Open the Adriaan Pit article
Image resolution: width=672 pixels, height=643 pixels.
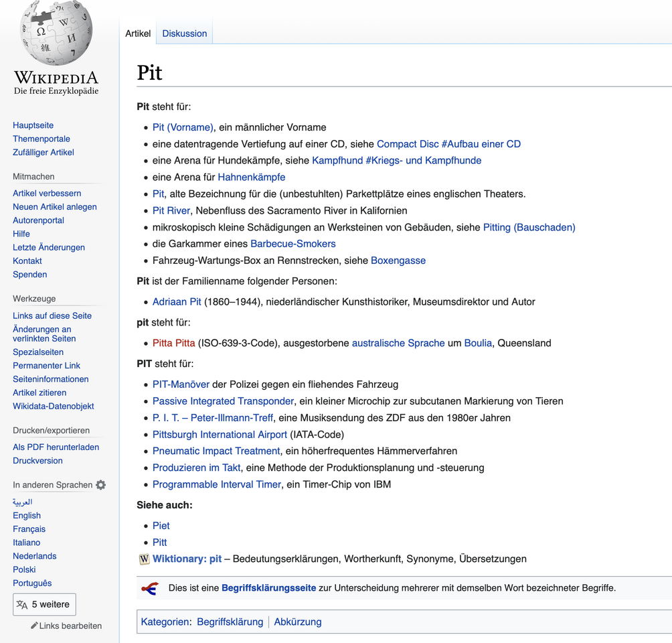click(177, 302)
